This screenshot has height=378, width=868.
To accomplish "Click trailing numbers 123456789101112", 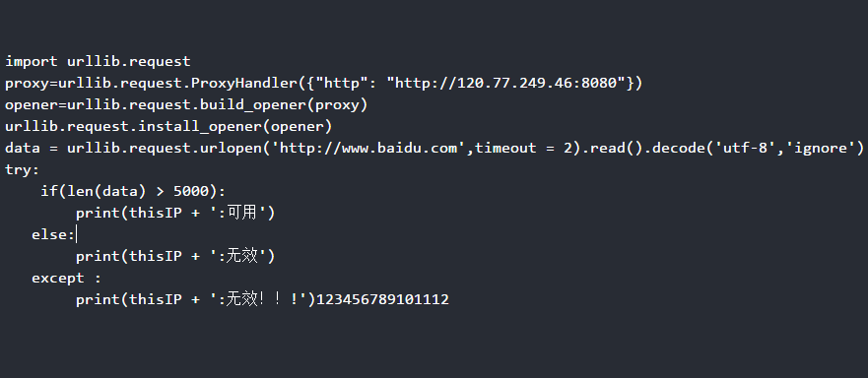I will (382, 299).
